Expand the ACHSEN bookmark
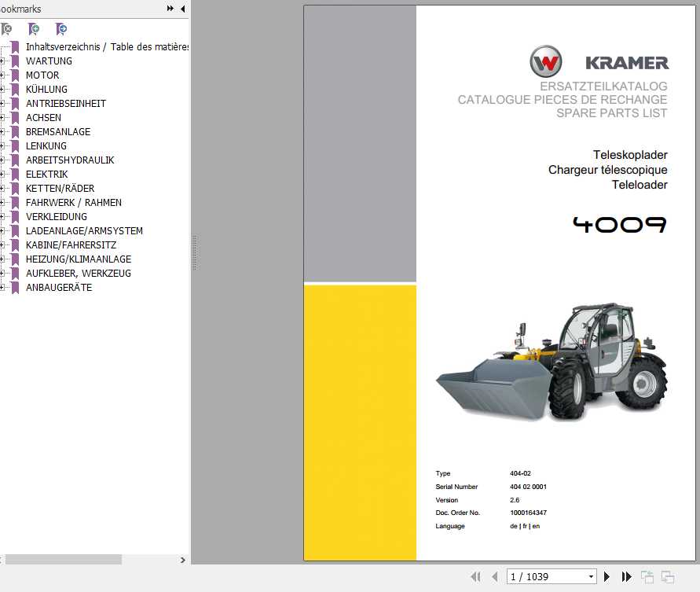 point(2,117)
